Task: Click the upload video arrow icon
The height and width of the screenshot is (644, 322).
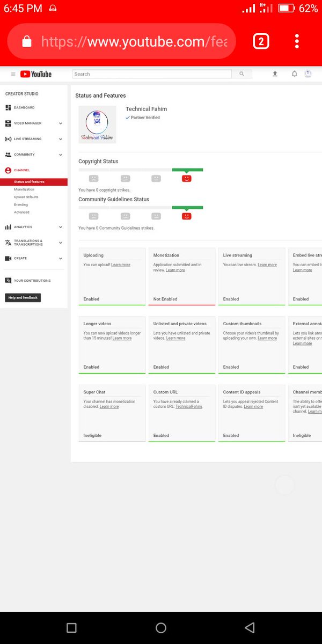Action: tap(275, 74)
